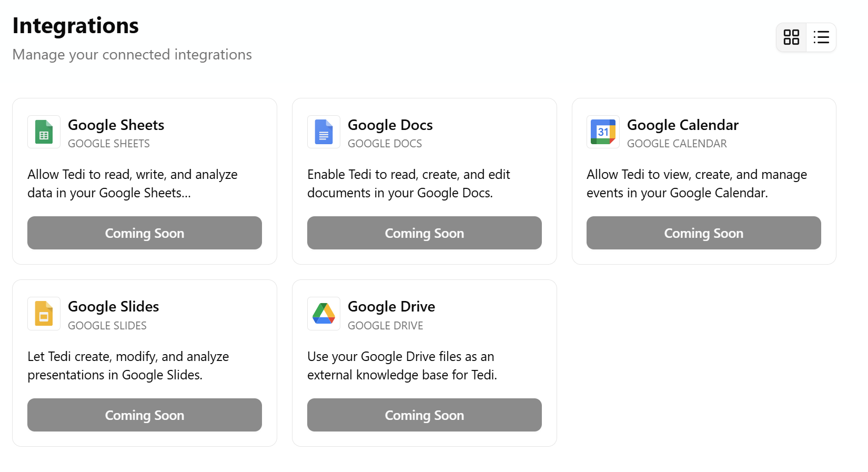The width and height of the screenshot is (868, 472).
Task: Click 'Allow Tedi to view, create, and manage' description
Action: (697, 184)
